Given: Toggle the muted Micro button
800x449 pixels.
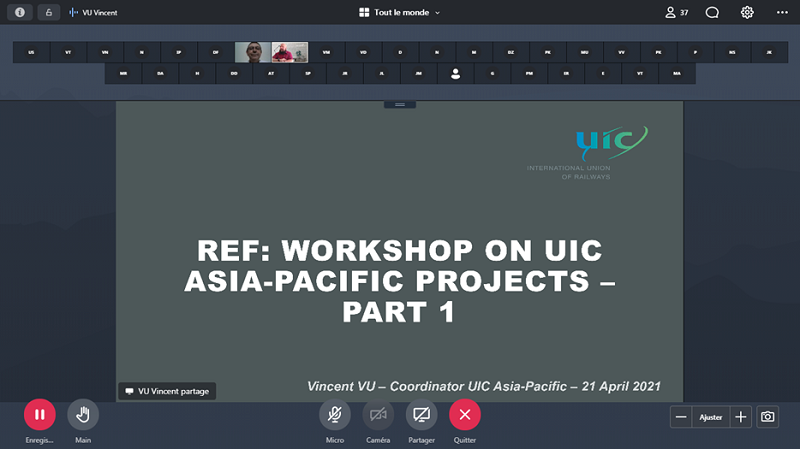Looking at the screenshot, I should click(335, 414).
